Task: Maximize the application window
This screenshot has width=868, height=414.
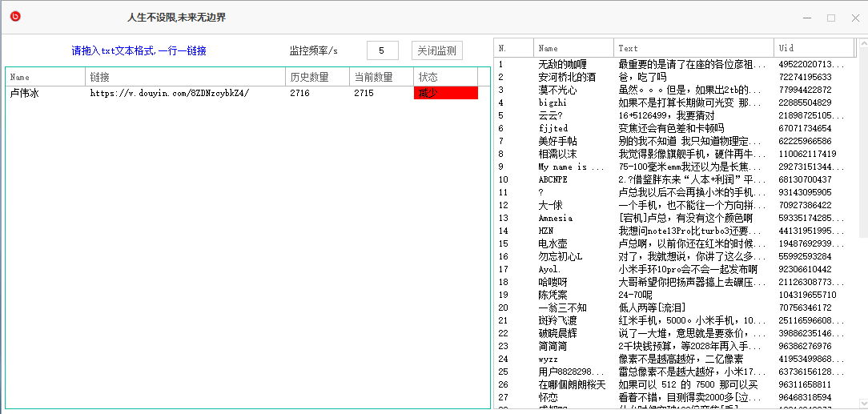Action: pyautogui.click(x=831, y=18)
